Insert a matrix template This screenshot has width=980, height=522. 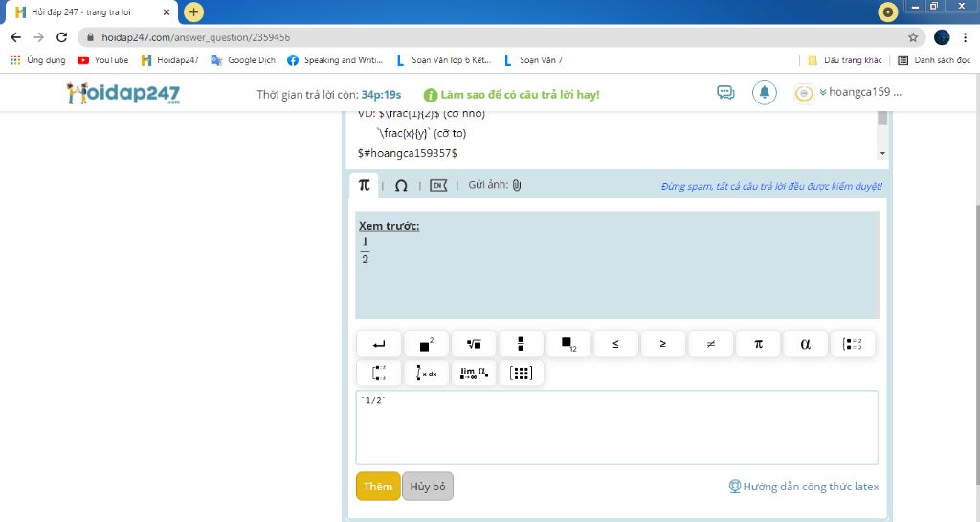[521, 374]
